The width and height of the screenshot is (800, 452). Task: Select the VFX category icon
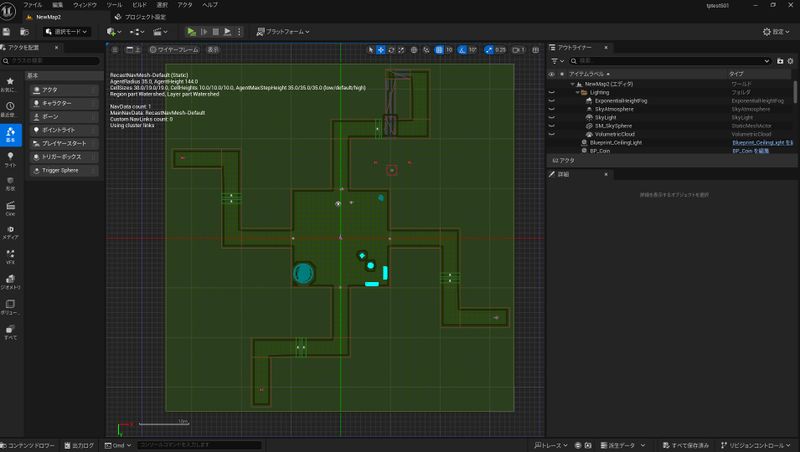point(10,257)
